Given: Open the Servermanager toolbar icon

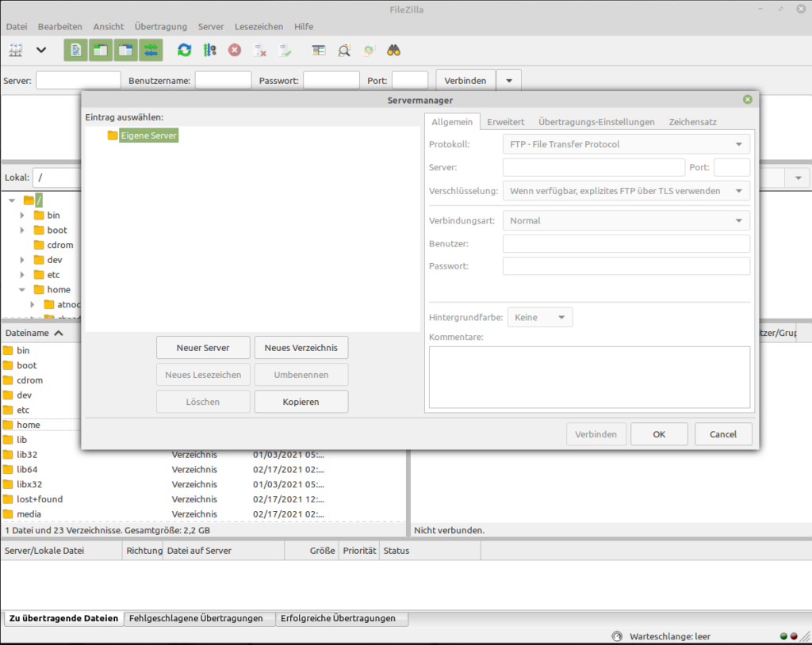Looking at the screenshot, I should (16, 50).
